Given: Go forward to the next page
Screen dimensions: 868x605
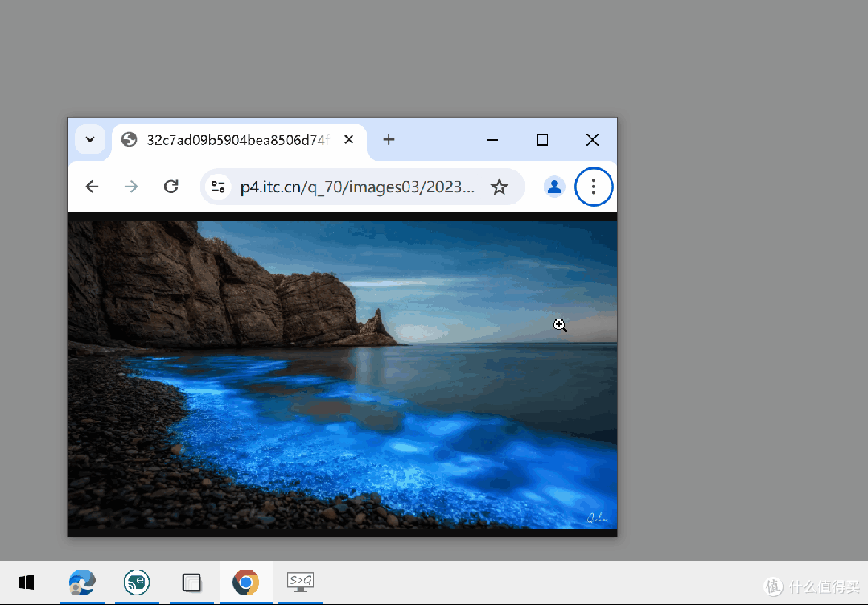Looking at the screenshot, I should [131, 187].
